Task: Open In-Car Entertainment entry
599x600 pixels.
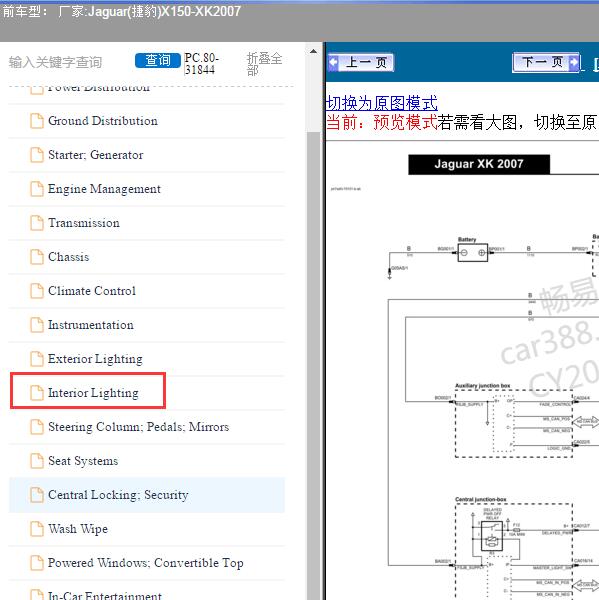Action: click(x=105, y=595)
